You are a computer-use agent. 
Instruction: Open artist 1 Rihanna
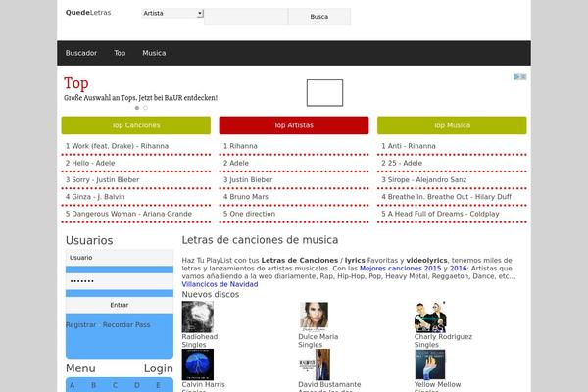pos(240,146)
